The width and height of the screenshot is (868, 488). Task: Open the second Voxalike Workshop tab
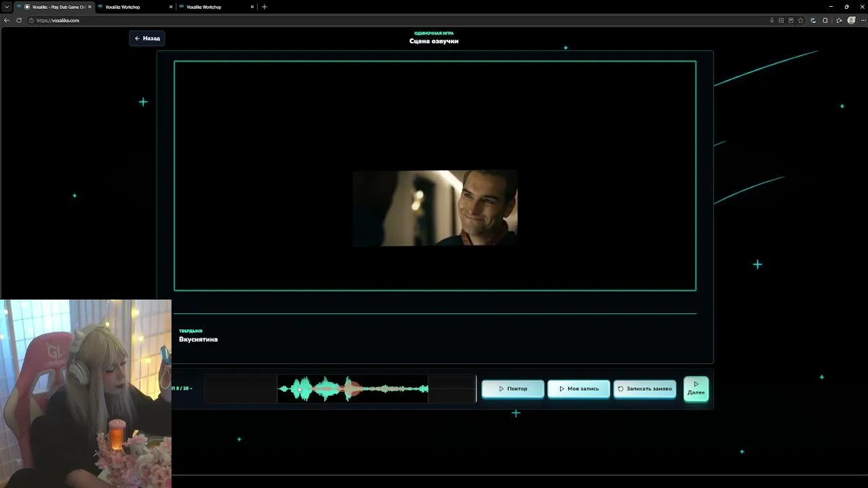tap(134, 7)
